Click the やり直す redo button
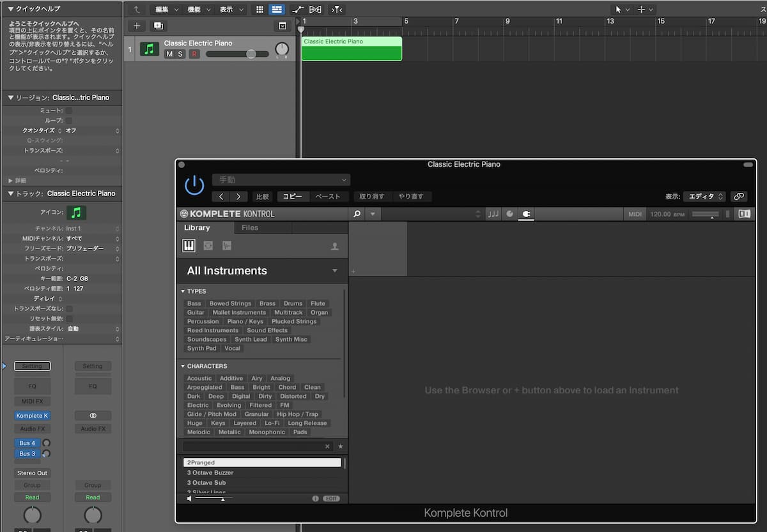This screenshot has width=767, height=532. click(x=411, y=197)
